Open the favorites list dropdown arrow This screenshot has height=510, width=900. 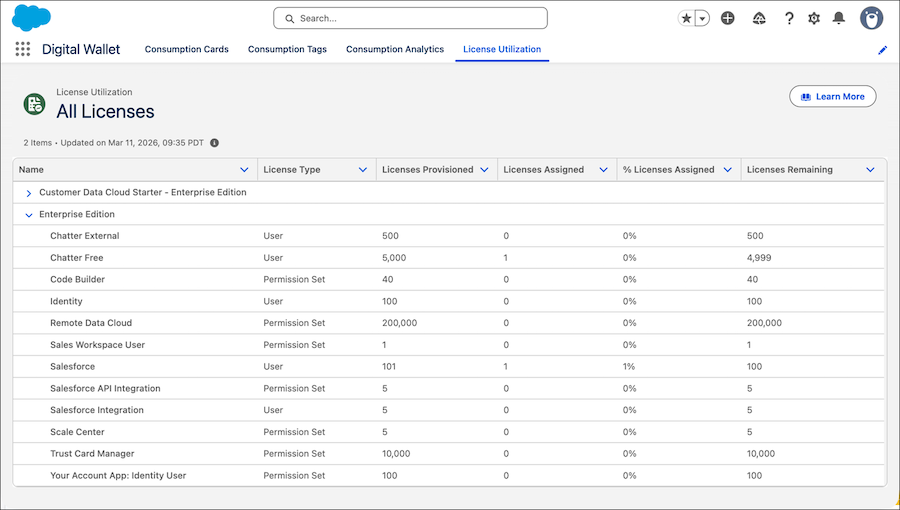(703, 18)
